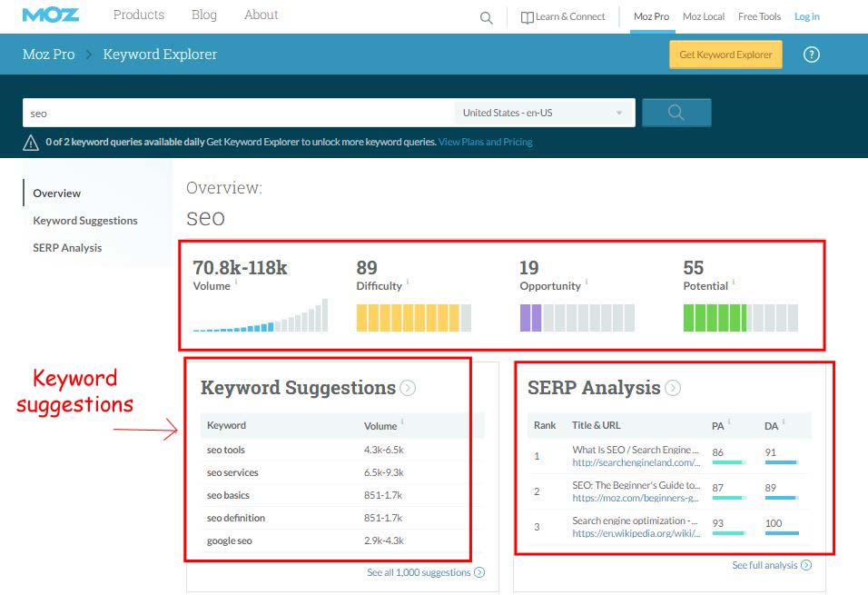Screen dimensions: 868x595
Task: Open SERP Analysis via its circular arrow icon
Action: [674, 387]
